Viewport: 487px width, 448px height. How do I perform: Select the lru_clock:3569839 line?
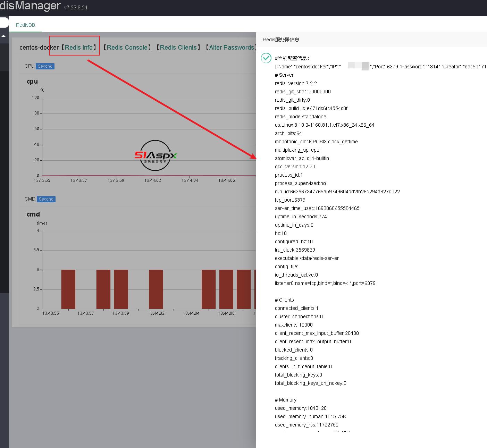(x=295, y=250)
